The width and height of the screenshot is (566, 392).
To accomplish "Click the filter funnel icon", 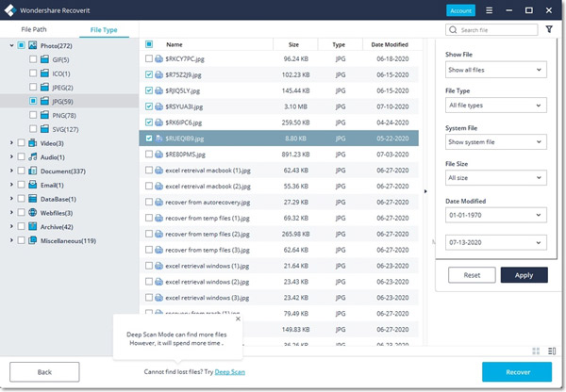I will coord(549,30).
